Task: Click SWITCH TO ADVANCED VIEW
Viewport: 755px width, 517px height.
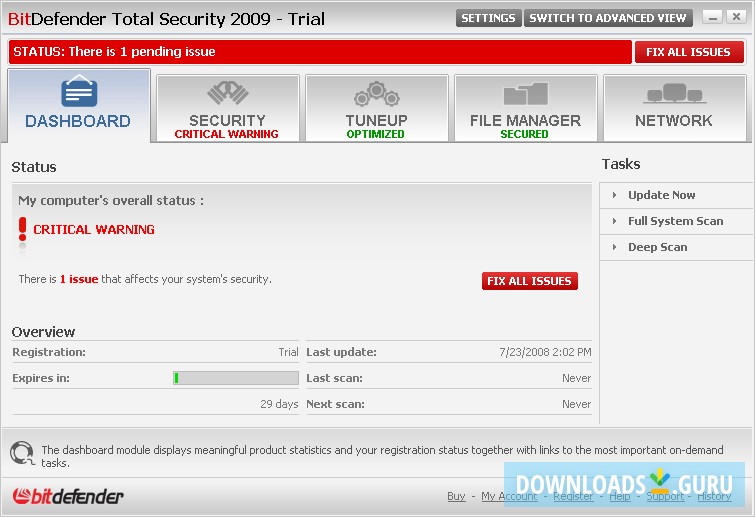Action: pos(608,18)
